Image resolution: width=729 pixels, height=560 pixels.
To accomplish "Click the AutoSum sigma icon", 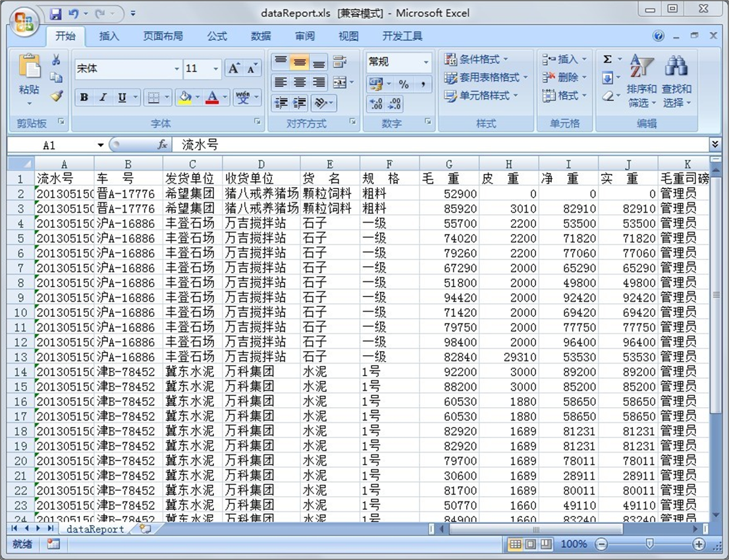I will (x=607, y=60).
